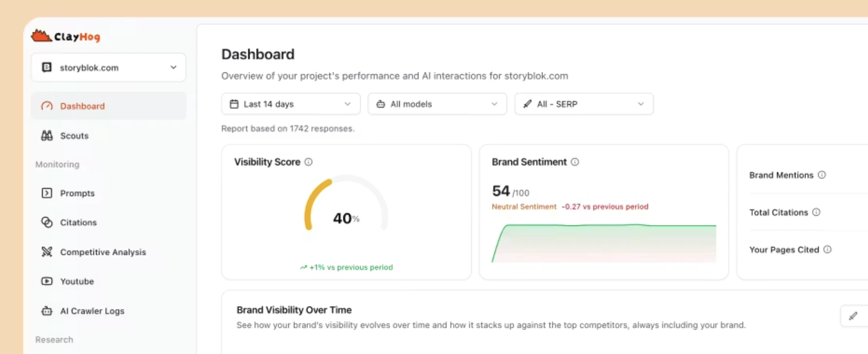Screen dimensions: 868x354
Task: Click the ClayHog logo
Action: click(65, 36)
